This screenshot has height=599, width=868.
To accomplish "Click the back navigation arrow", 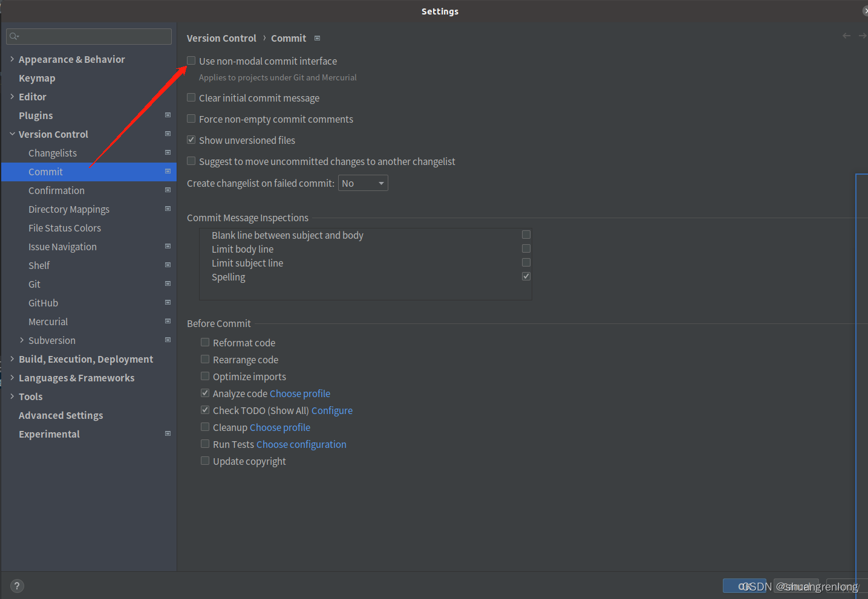I will tap(846, 36).
